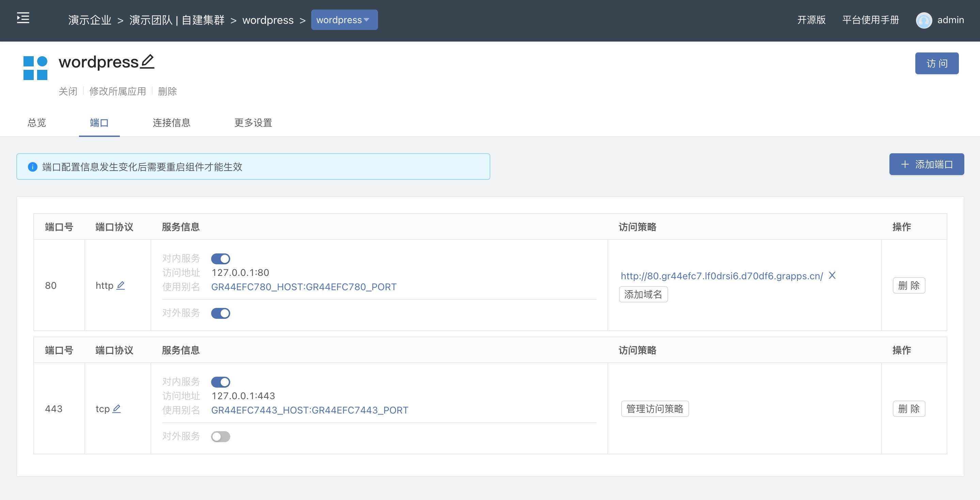980x500 pixels.
Task: Edit the http protocol with pencil icon
Action: [121, 285]
